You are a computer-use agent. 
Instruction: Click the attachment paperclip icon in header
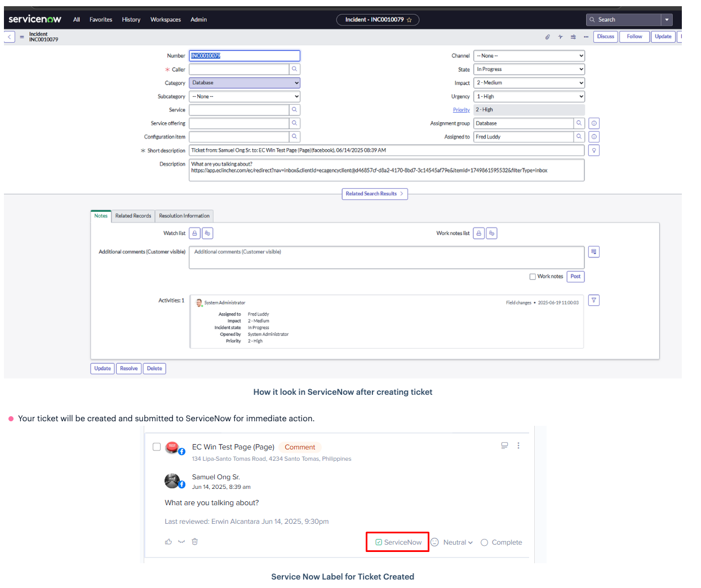tap(547, 37)
